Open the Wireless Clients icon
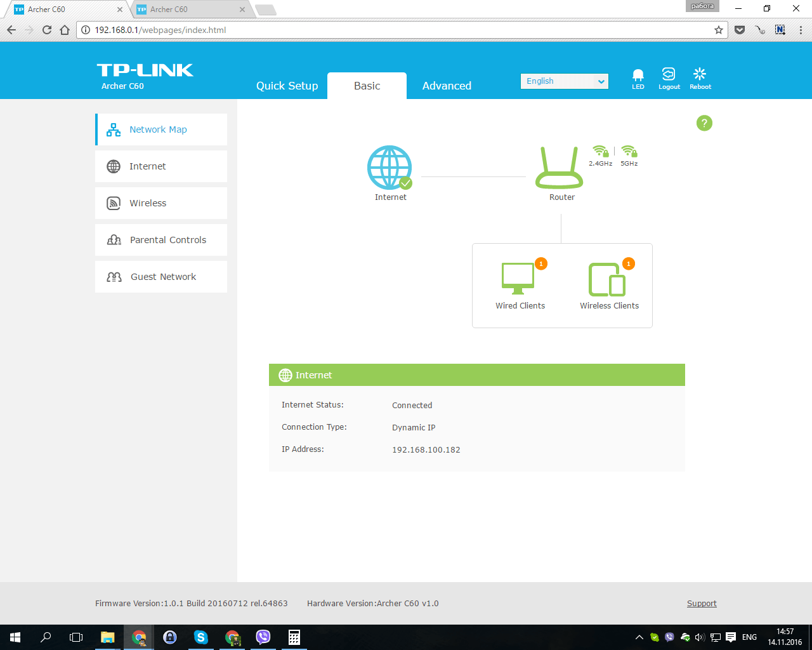This screenshot has width=812, height=650. (x=607, y=280)
